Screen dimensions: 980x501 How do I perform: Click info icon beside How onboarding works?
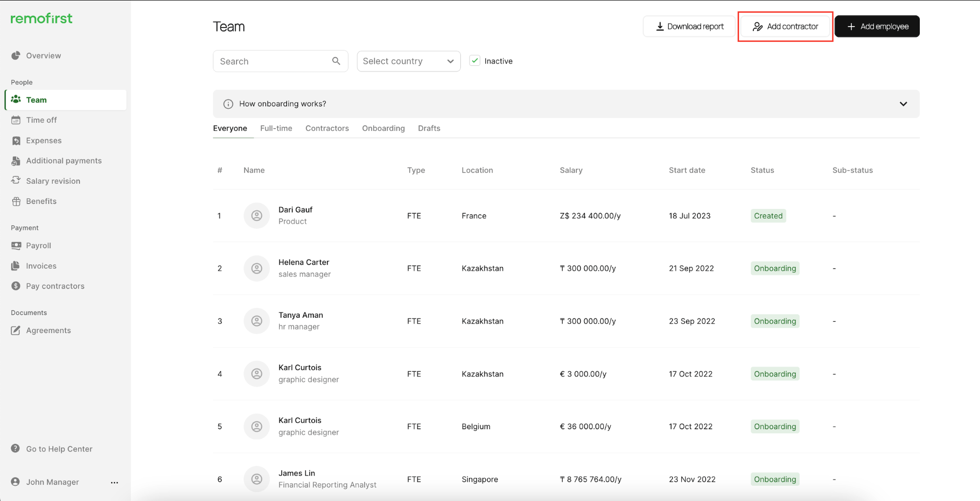click(228, 104)
